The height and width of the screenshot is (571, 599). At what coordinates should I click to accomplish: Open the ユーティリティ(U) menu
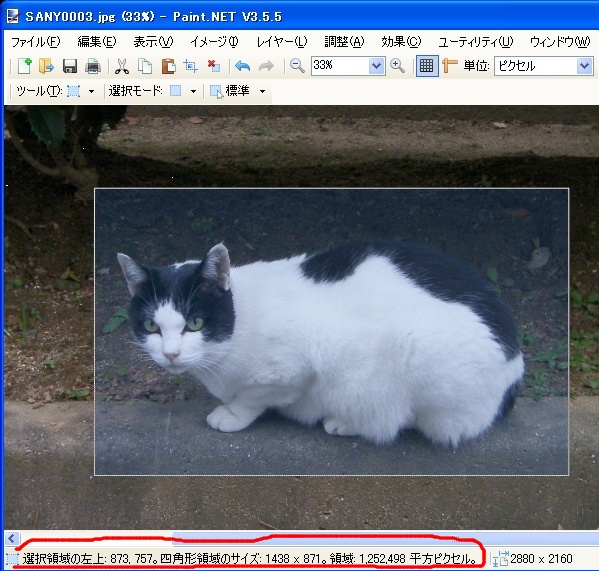[x=476, y=42]
